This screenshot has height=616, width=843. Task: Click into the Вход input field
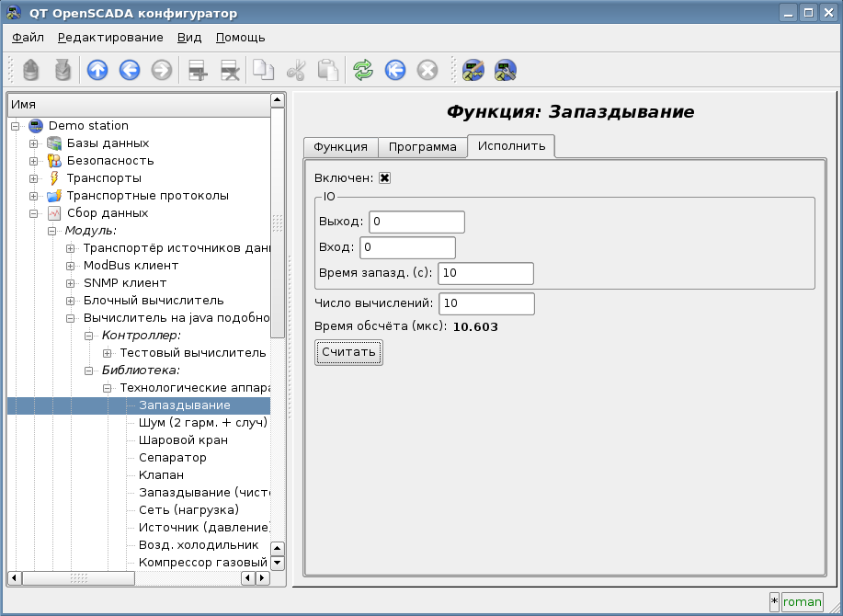tap(407, 248)
